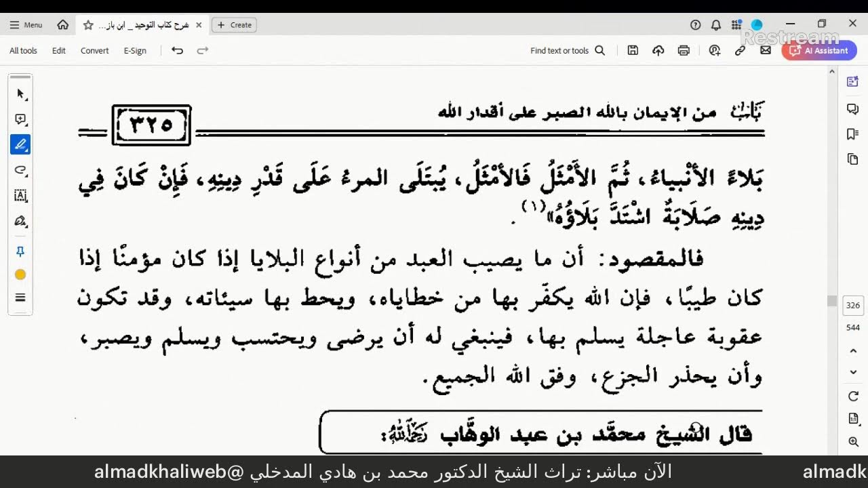Open the yellow highlight color swatch

pos(20,274)
